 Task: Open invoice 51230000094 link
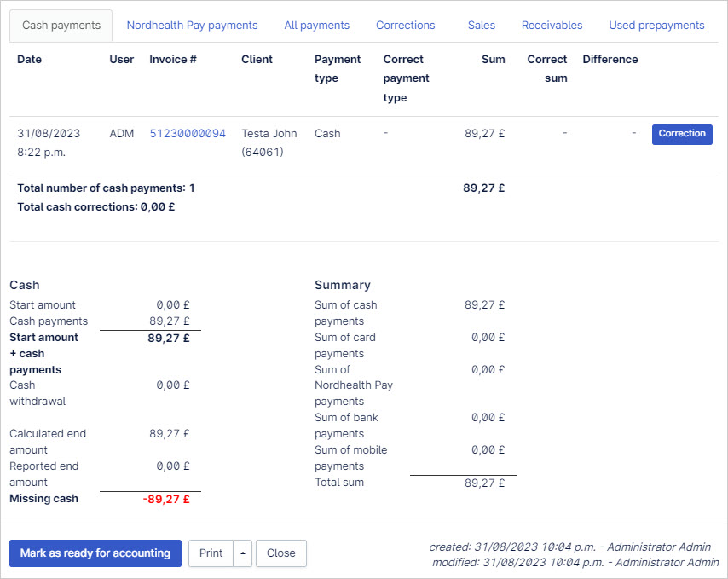pyautogui.click(x=188, y=134)
